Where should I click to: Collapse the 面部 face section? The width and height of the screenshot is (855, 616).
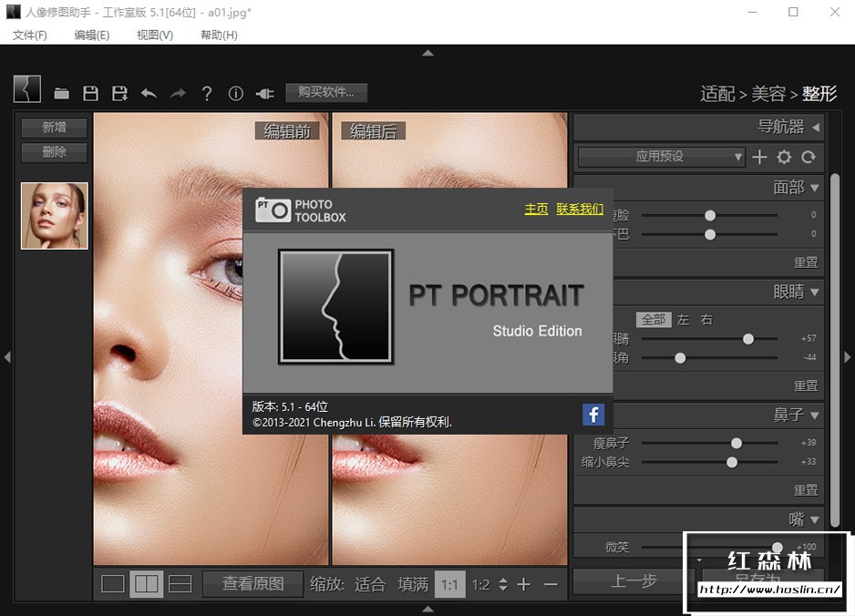click(814, 188)
